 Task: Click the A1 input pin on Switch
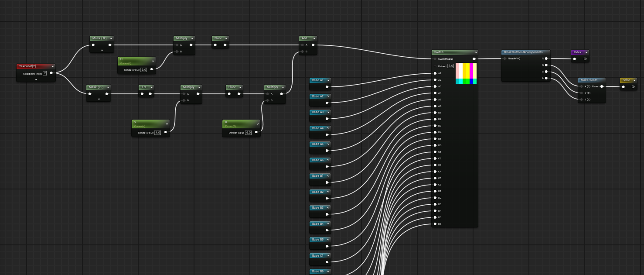[435, 73]
